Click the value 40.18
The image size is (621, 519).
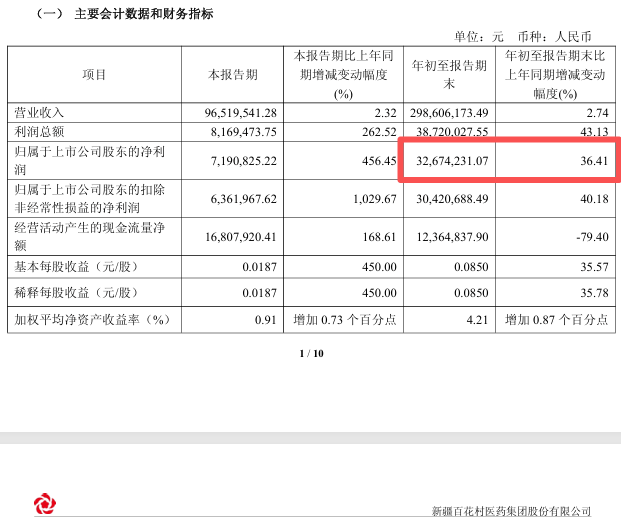click(x=594, y=199)
